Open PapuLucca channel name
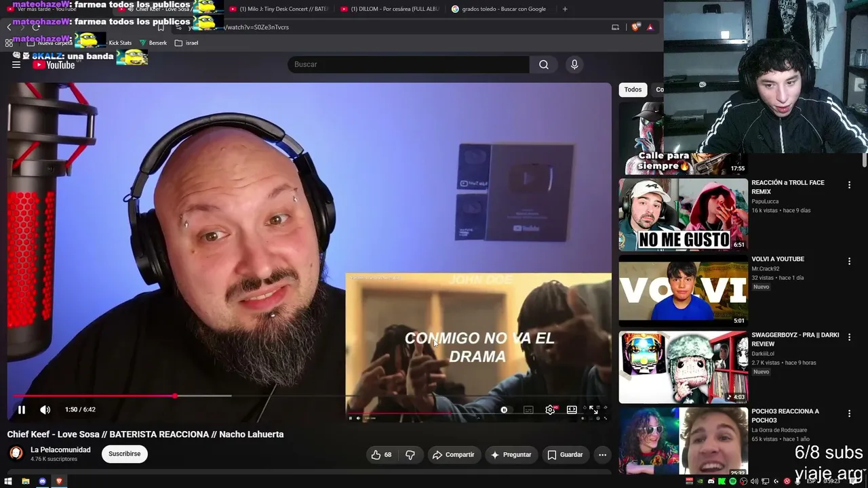This screenshot has height=488, width=868. [x=765, y=201]
